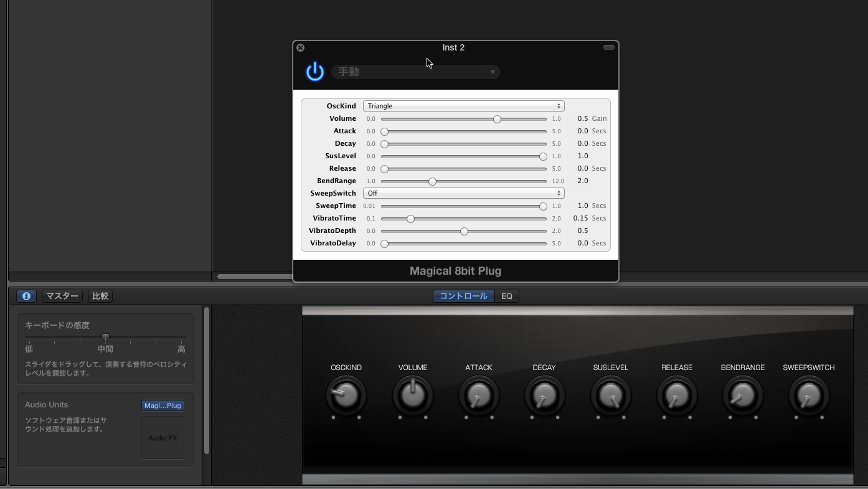Click the VibratoDelay slider handle
The image size is (868, 489).
[385, 244]
